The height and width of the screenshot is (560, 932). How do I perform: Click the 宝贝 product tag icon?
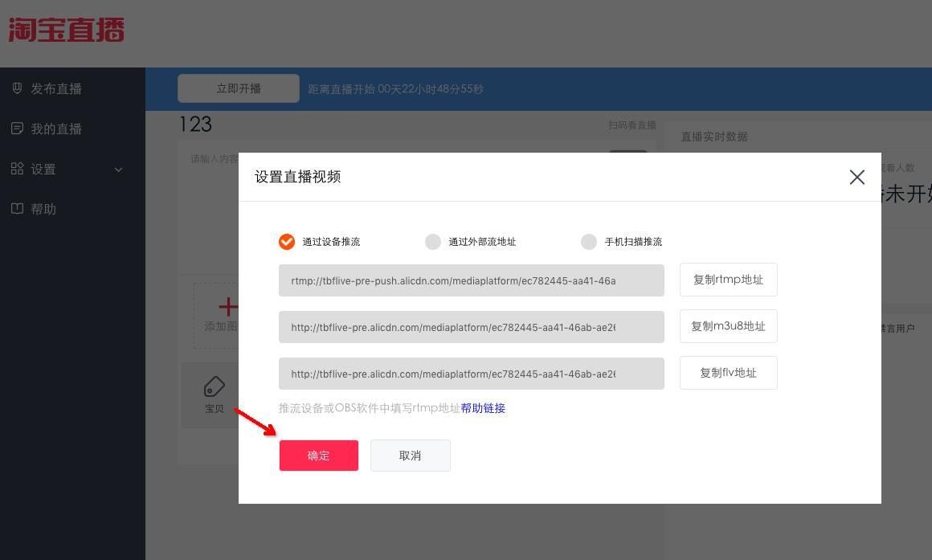point(214,387)
